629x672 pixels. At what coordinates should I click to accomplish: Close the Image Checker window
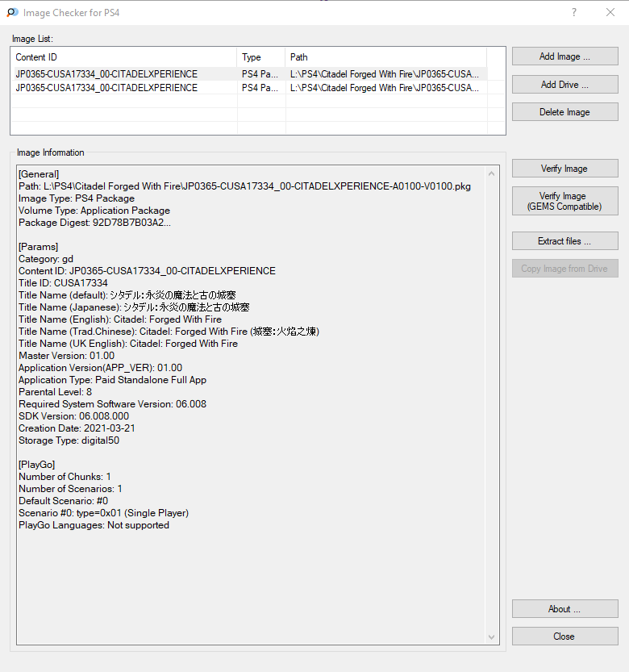(610, 12)
